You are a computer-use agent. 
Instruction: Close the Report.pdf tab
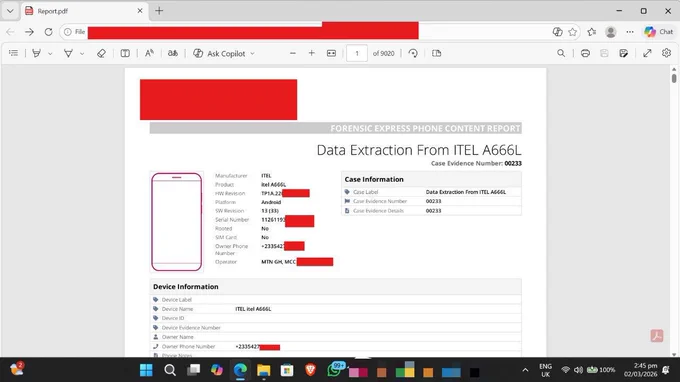(140, 11)
